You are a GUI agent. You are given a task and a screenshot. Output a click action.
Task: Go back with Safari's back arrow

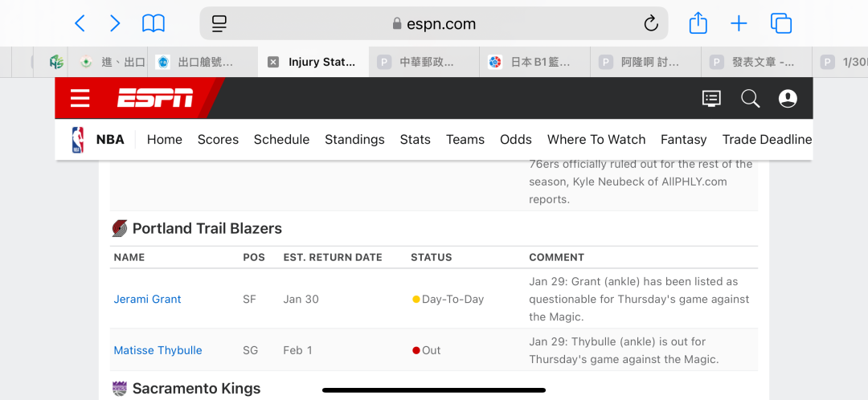coord(80,23)
